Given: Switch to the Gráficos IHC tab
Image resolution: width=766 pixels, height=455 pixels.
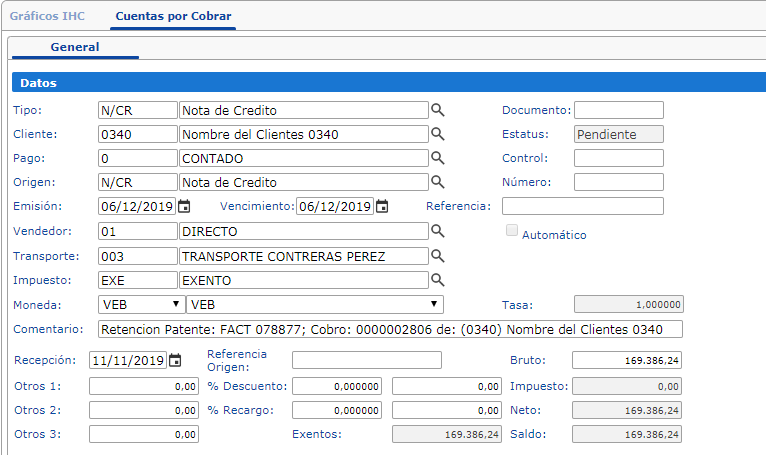Looking at the screenshot, I should point(49,17).
